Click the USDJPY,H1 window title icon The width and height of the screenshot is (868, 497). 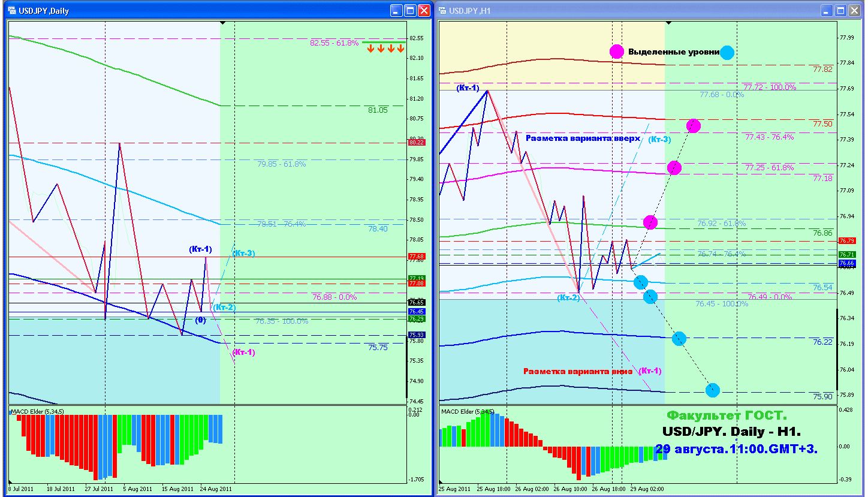tap(443, 10)
